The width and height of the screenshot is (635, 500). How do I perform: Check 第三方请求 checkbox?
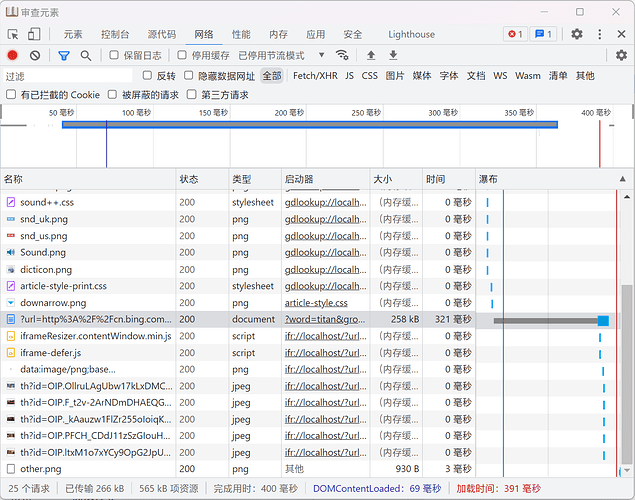[x=192, y=94]
